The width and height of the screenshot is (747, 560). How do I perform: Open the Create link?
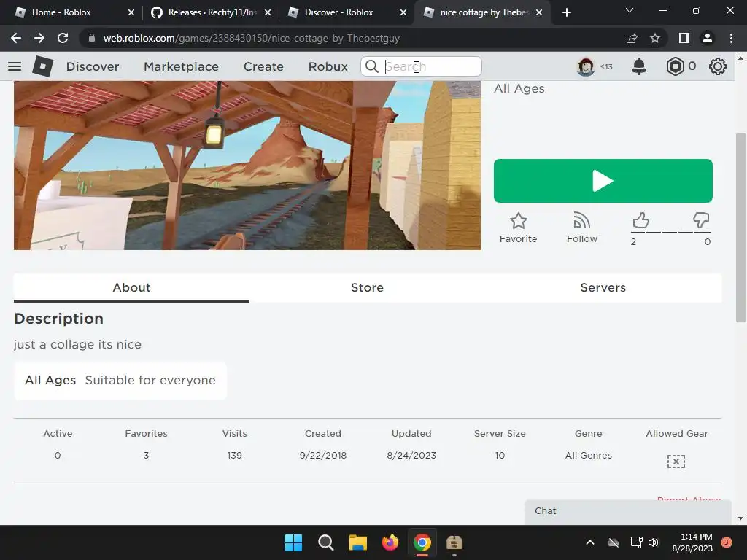point(263,66)
